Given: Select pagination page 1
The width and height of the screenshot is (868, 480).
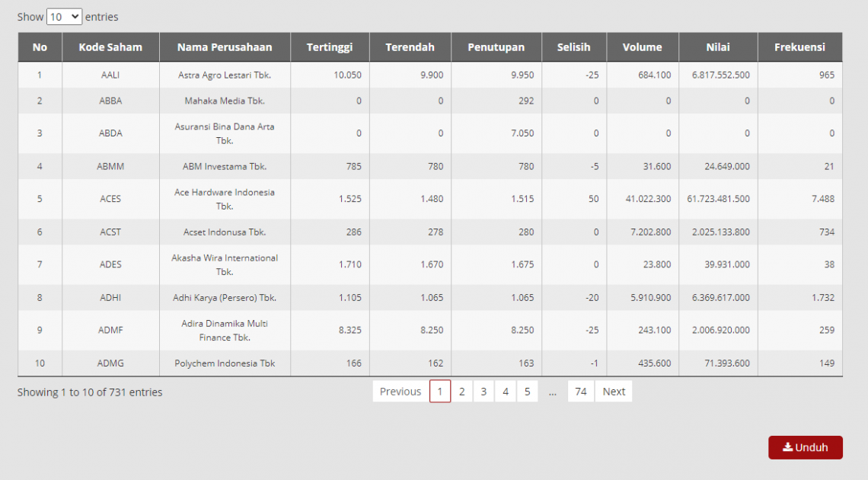Looking at the screenshot, I should 440,392.
